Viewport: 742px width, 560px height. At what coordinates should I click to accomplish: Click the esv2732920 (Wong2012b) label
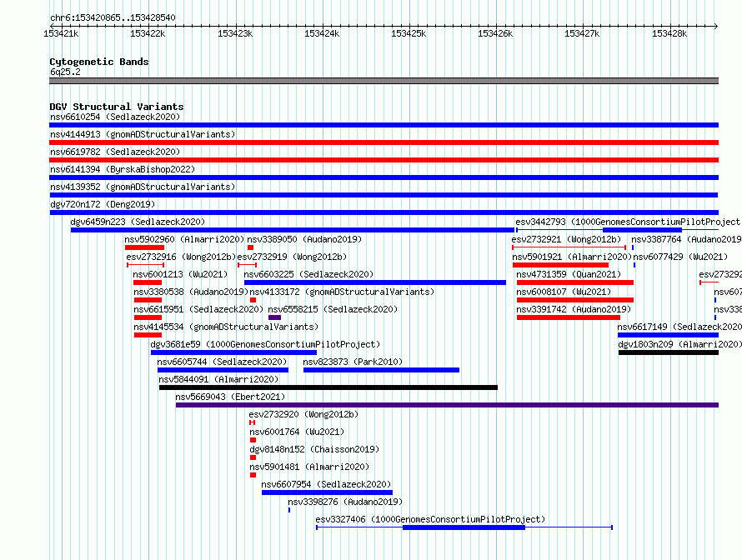click(x=303, y=414)
